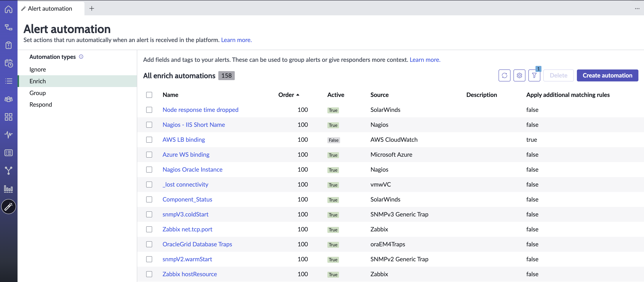Viewport: 644px width, 282px height.
Task: Open the pulse activity sidebar icon
Action: (9, 135)
